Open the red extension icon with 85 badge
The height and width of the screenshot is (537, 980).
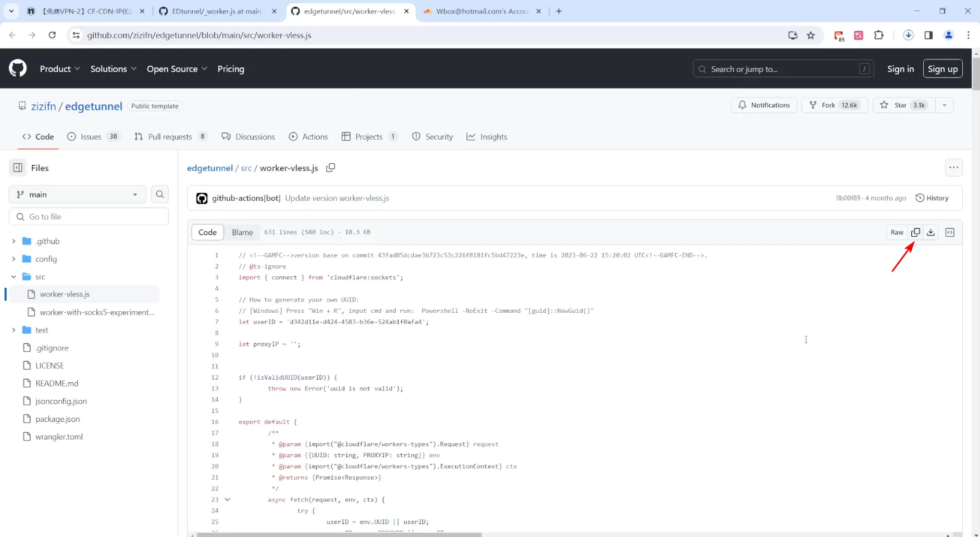839,35
